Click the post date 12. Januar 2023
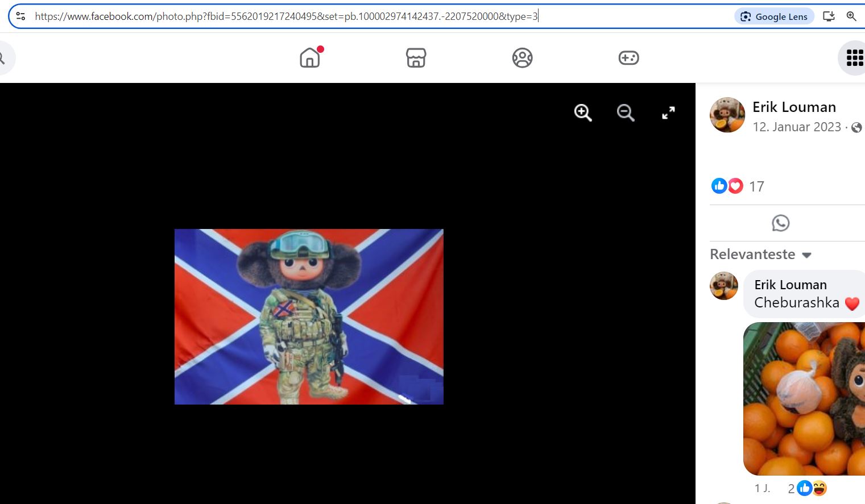865x504 pixels. (797, 127)
